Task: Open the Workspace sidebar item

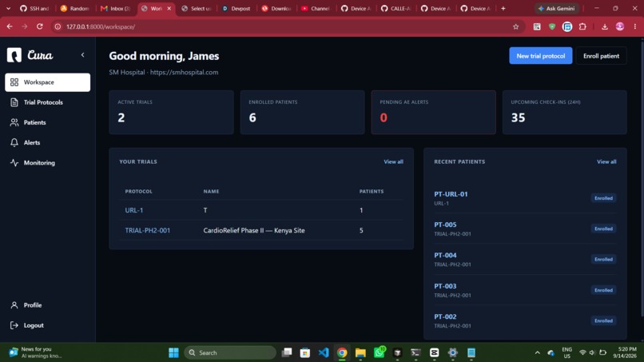Action: (x=48, y=82)
